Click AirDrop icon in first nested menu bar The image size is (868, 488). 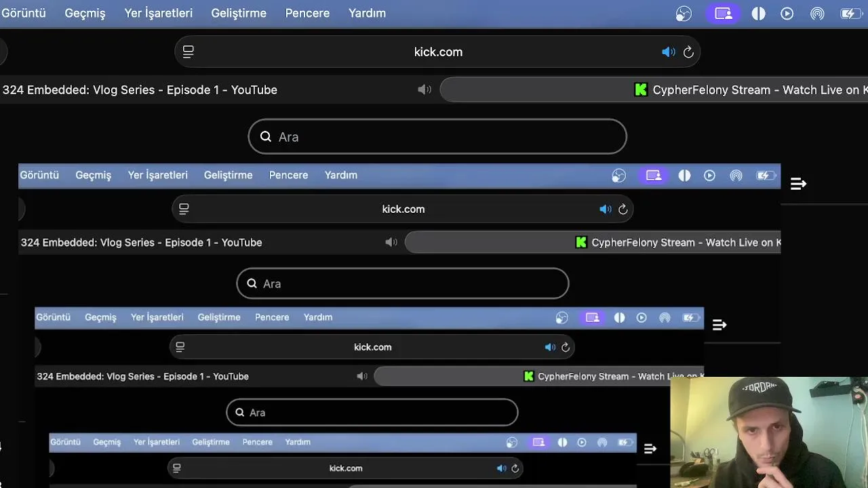pos(736,176)
